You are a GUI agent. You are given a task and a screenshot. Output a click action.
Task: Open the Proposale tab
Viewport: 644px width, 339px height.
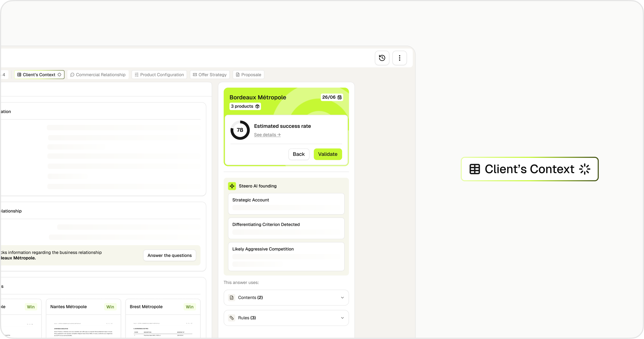[x=248, y=75]
